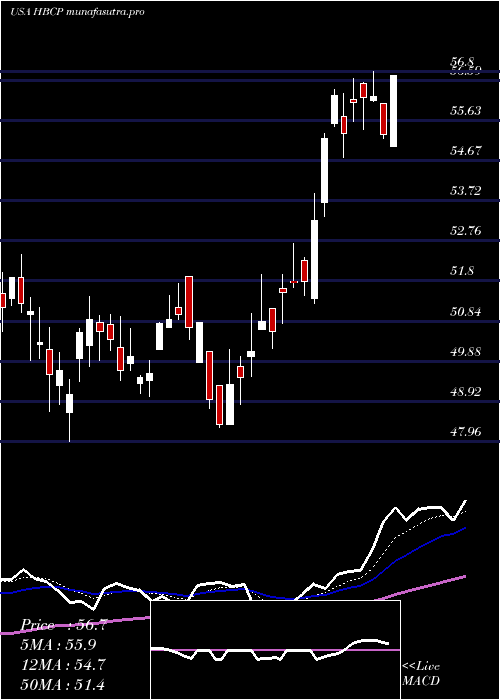500x700 pixels.
Task: Click the 'Price : 56.7' readout
Action: pos(62,625)
